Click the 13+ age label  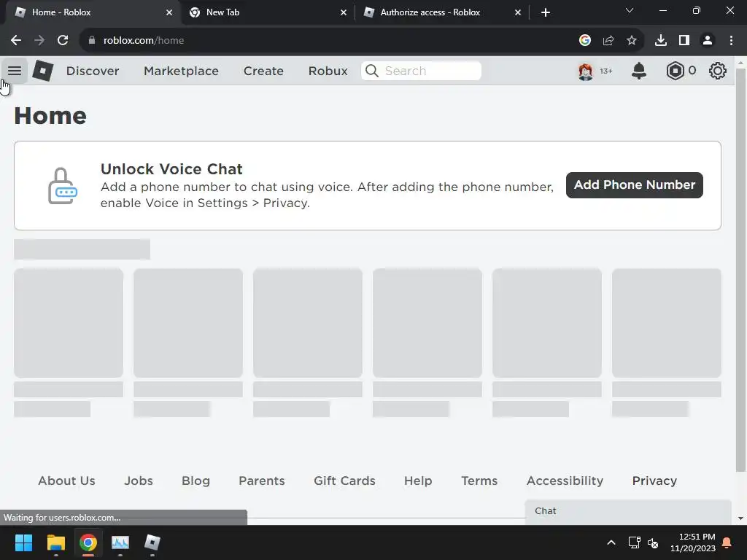coord(606,71)
